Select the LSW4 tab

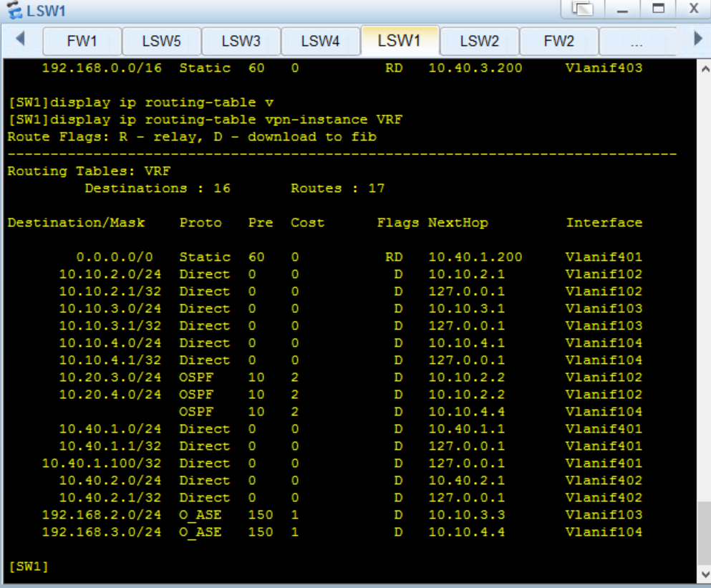(x=320, y=42)
